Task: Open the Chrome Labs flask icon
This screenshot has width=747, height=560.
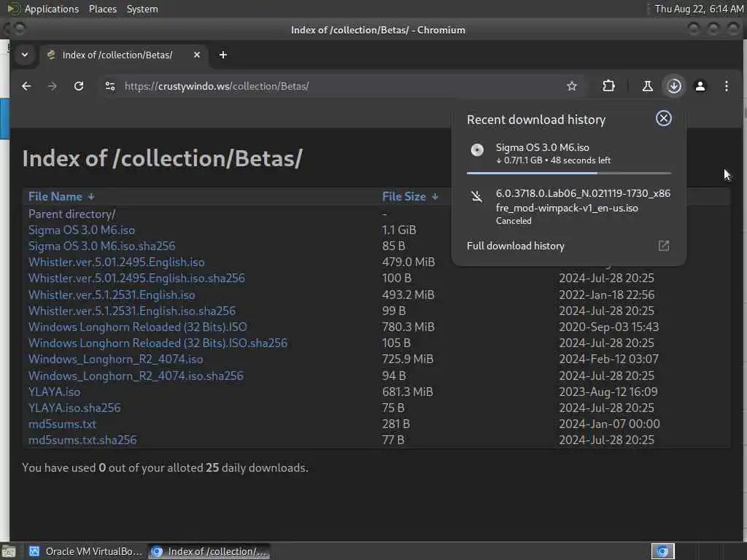Action: [648, 86]
